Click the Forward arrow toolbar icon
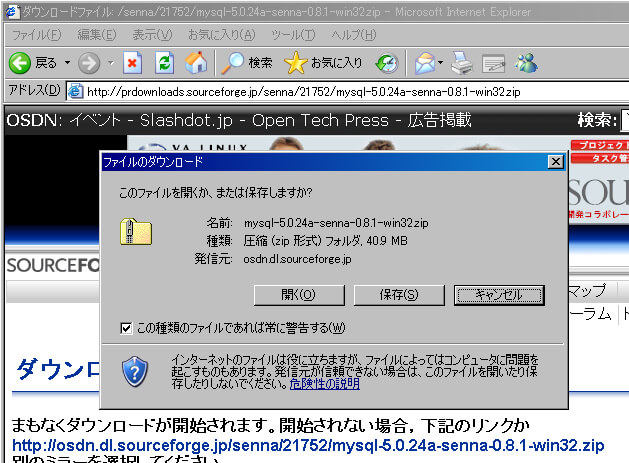Screen dimensions: 629x463 coord(88,63)
